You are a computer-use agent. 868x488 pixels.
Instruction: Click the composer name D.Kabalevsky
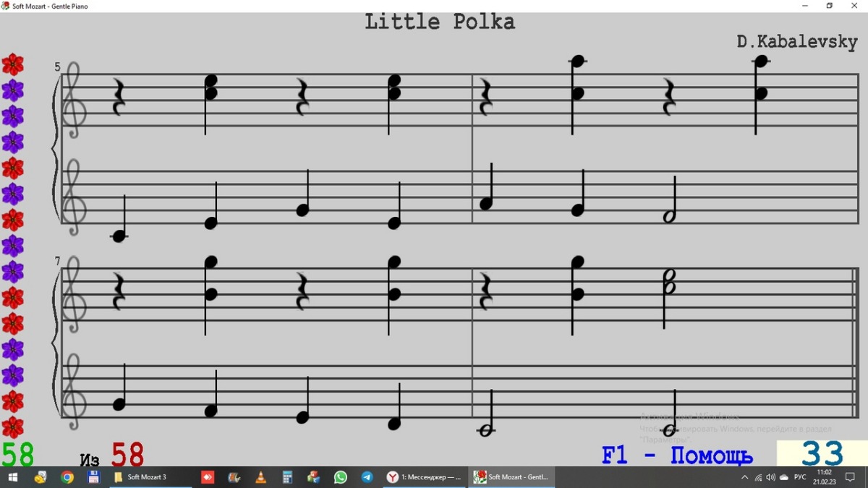797,42
